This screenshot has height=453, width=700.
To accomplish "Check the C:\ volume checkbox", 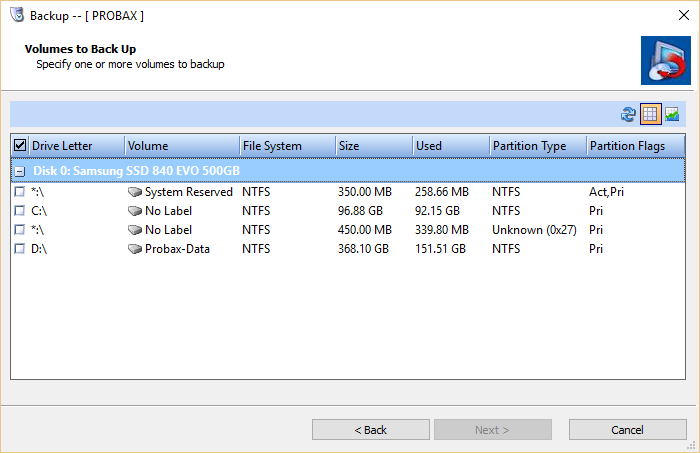I will (x=20, y=211).
